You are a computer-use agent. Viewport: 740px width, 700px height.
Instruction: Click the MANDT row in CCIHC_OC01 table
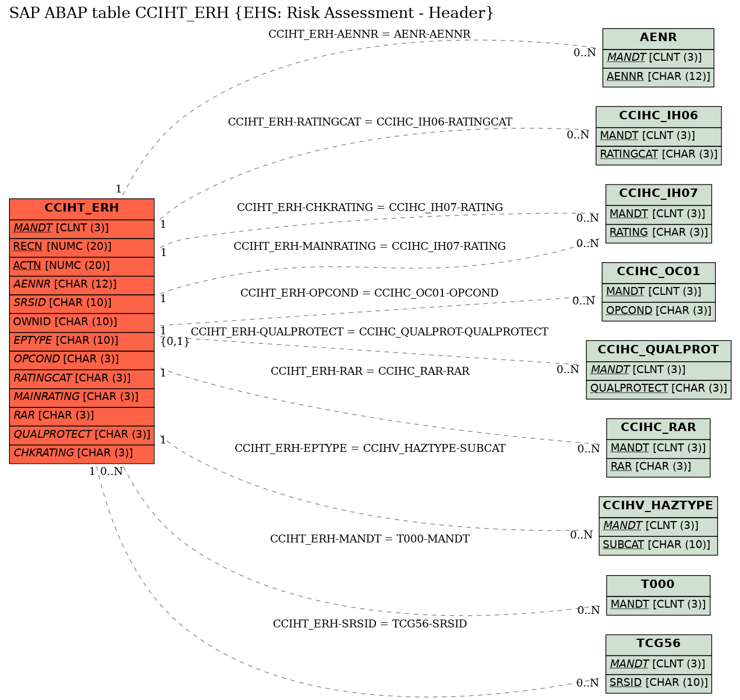658,292
